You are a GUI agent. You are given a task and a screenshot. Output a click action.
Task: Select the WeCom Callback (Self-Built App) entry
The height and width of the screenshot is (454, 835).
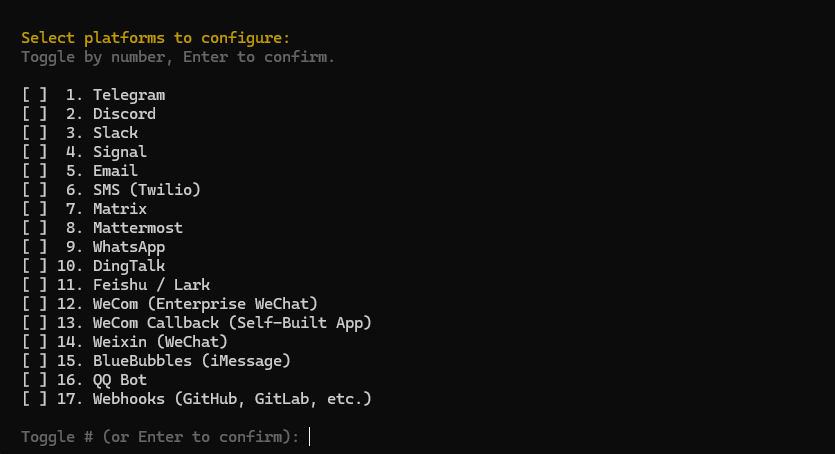pos(232,323)
